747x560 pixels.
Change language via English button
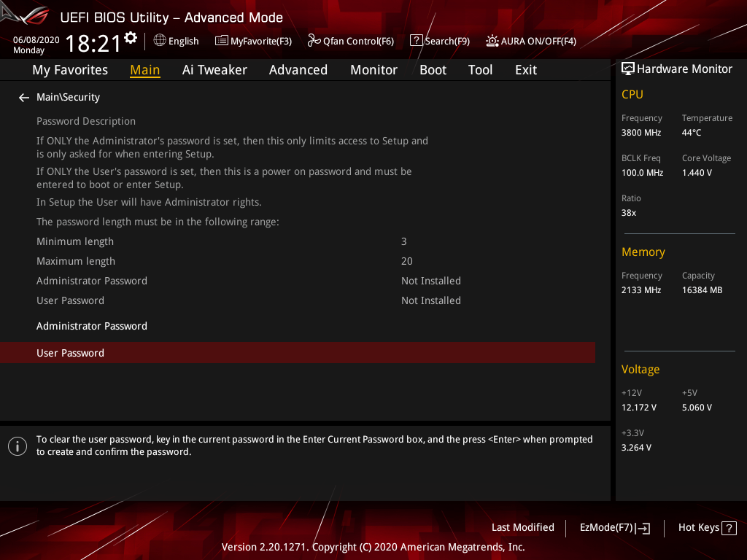coord(177,41)
